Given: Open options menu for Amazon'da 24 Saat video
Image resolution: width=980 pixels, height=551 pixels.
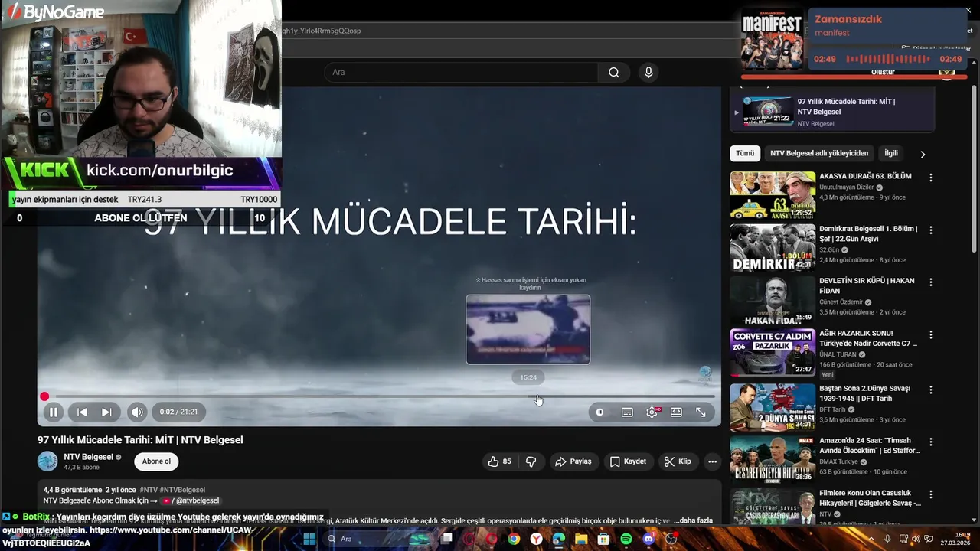Looking at the screenshot, I should (931, 442).
